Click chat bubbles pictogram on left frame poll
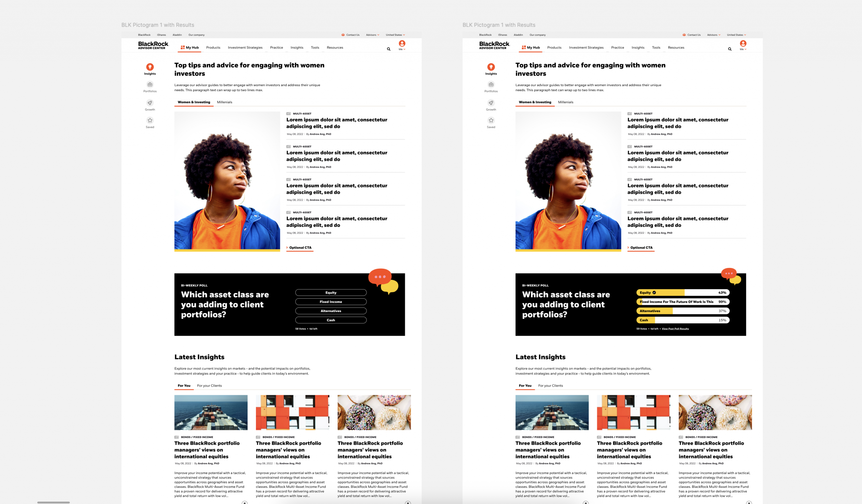The image size is (862, 504). click(x=384, y=281)
